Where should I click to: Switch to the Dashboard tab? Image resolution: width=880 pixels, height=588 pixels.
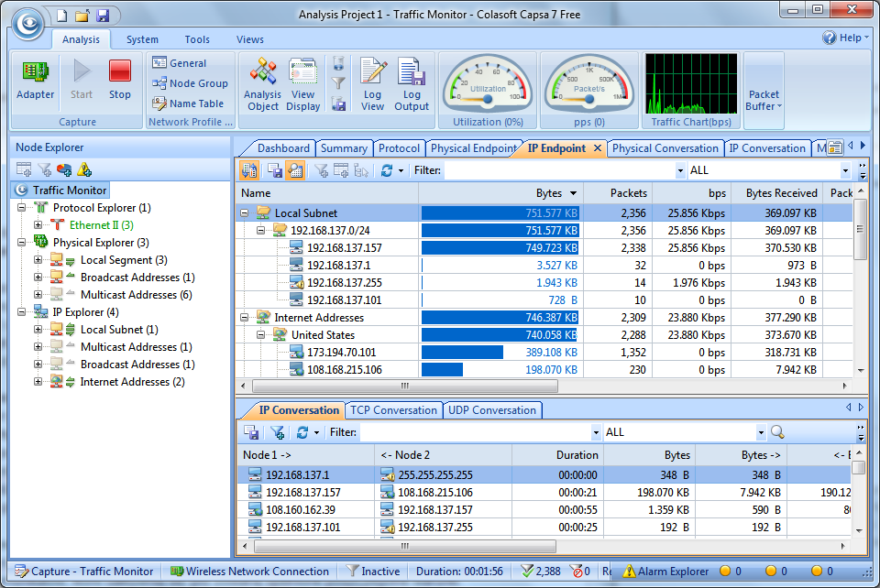pyautogui.click(x=283, y=148)
